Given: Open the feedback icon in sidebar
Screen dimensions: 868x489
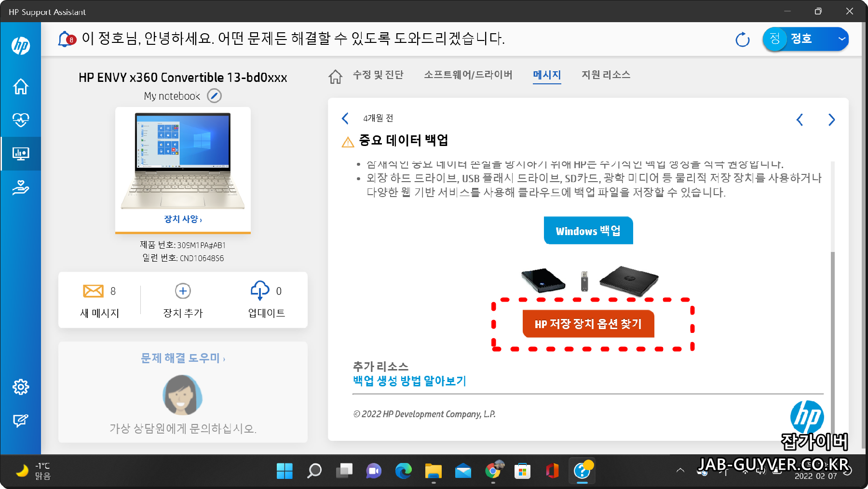Looking at the screenshot, I should point(21,421).
